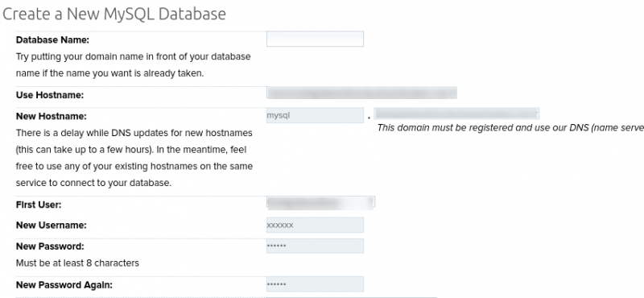Click 'Must be at least 8 characters' hint
Viewport: 644px width, 298px height.
(x=77, y=263)
